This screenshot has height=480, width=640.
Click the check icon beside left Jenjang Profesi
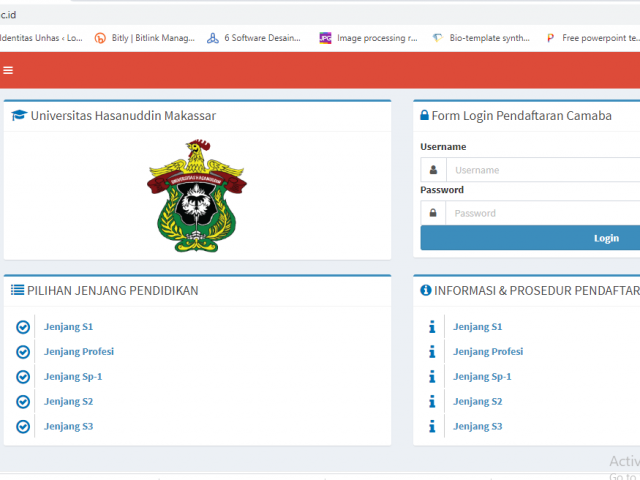click(23, 352)
